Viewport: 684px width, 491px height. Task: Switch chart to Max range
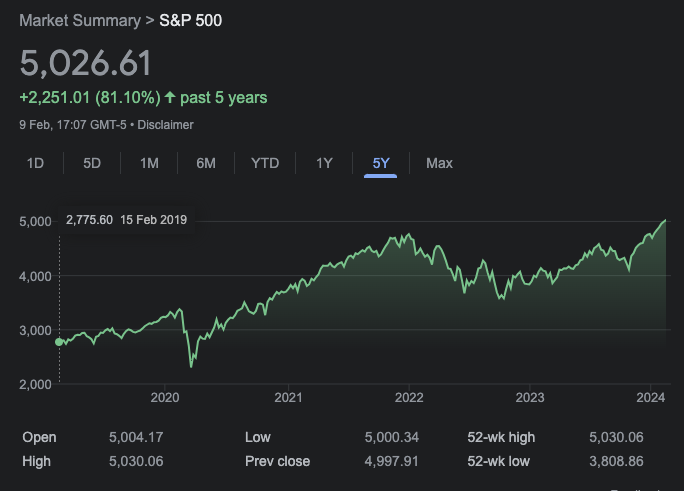tap(439, 163)
